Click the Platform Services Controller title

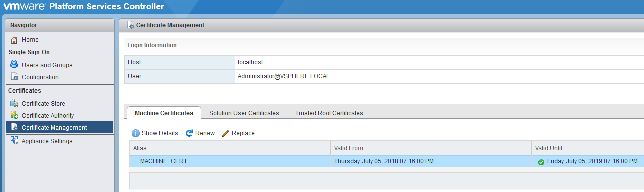point(107,7)
